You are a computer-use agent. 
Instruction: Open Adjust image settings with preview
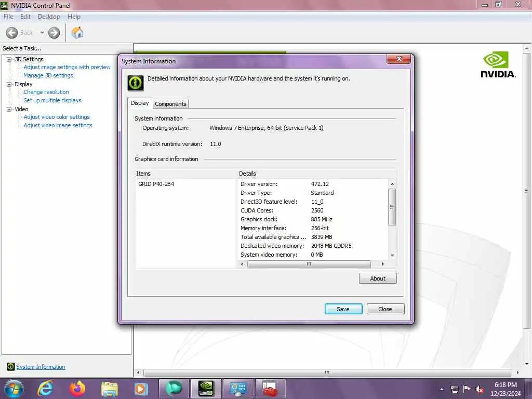tap(67, 67)
